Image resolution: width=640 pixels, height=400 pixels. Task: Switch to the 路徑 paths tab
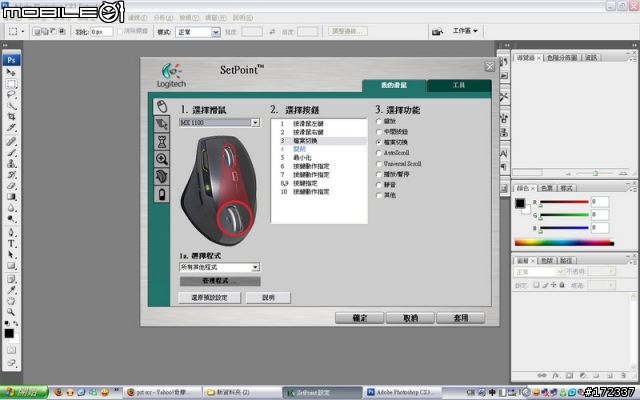click(x=566, y=260)
